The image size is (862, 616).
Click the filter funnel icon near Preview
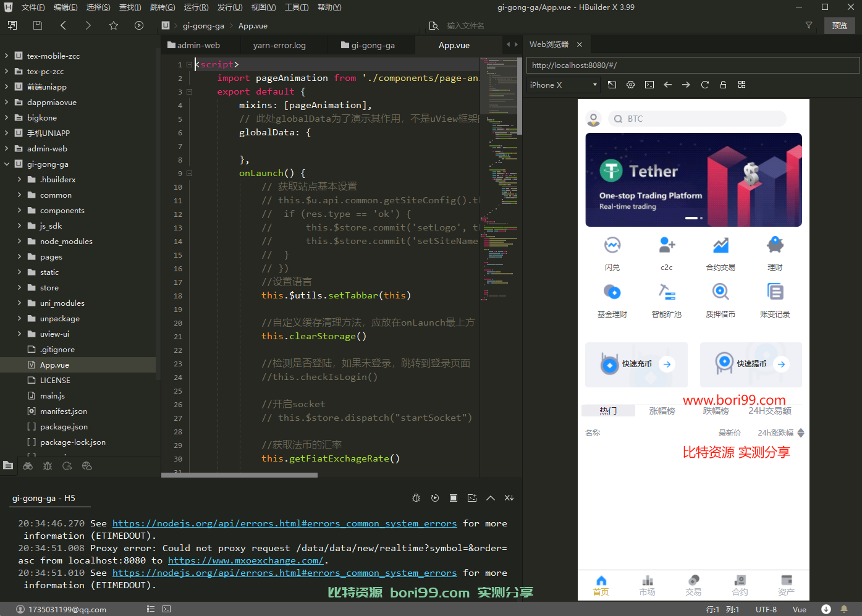tap(809, 25)
